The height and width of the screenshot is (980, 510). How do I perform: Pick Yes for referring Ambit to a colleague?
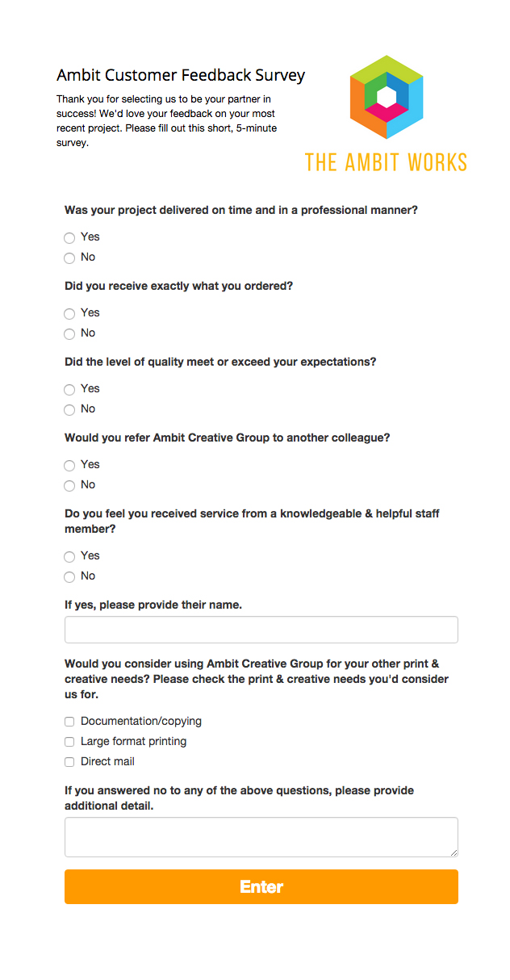click(x=69, y=465)
